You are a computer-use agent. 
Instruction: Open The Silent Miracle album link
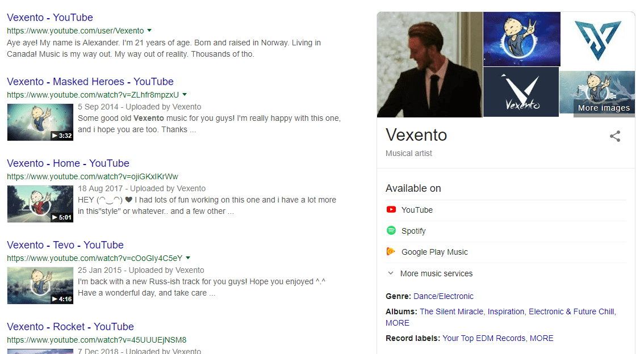pos(451,311)
